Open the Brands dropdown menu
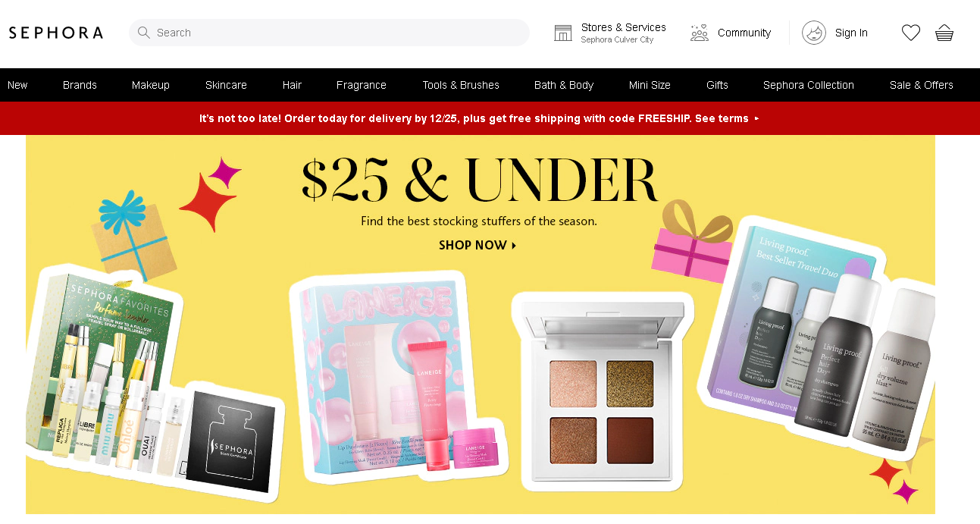The width and height of the screenshot is (980, 524). (x=80, y=85)
